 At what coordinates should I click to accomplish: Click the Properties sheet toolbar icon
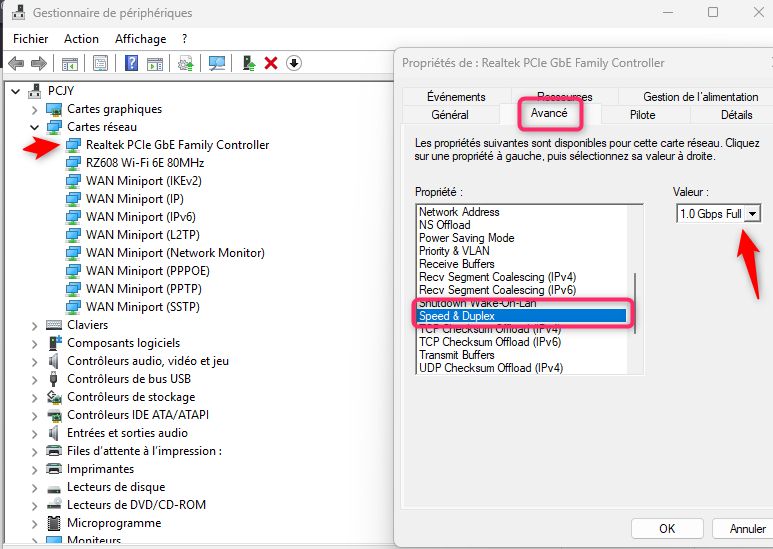(x=100, y=63)
